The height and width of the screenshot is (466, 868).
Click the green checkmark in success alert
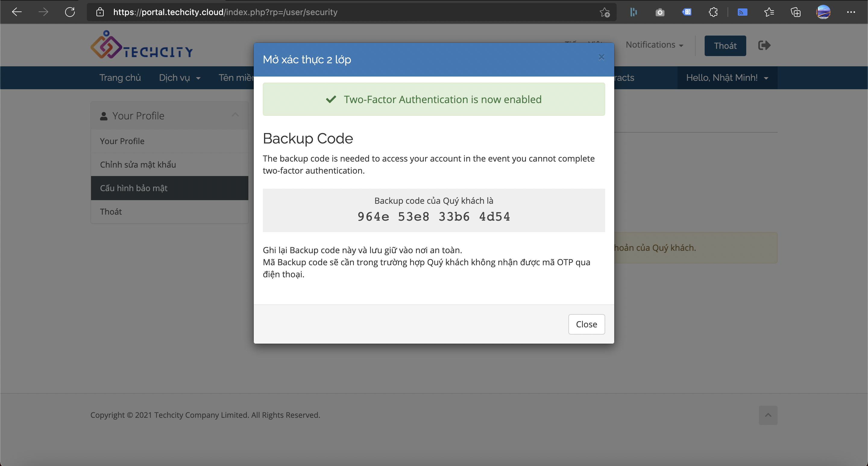click(x=331, y=99)
